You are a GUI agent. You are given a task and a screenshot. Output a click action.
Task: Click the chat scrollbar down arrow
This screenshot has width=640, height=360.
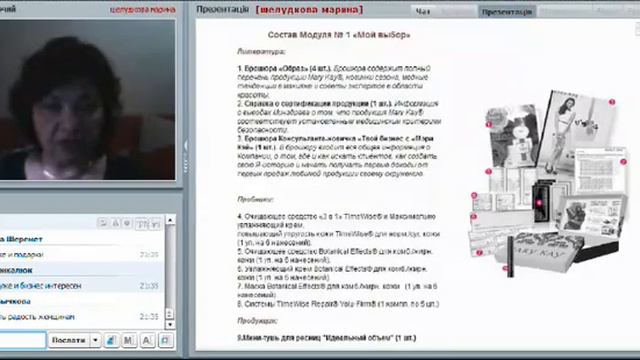coord(170,324)
